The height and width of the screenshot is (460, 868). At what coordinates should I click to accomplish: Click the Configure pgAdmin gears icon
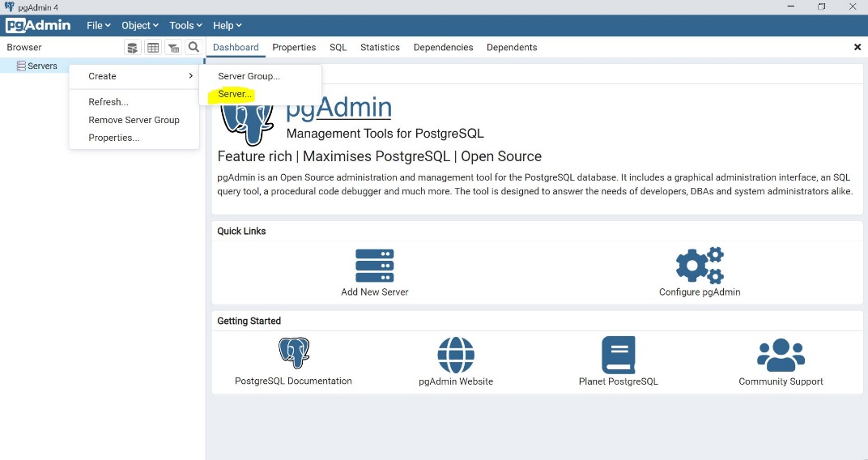coord(700,265)
